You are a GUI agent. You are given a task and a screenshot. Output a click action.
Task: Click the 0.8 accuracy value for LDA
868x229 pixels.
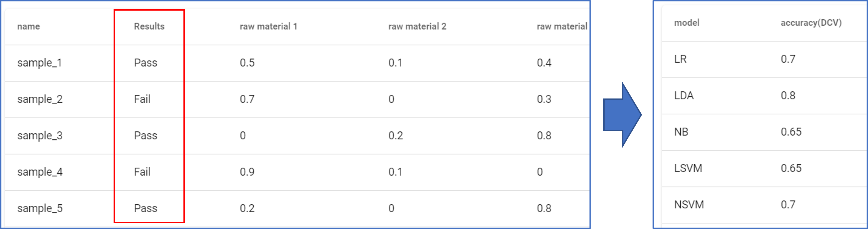(788, 96)
